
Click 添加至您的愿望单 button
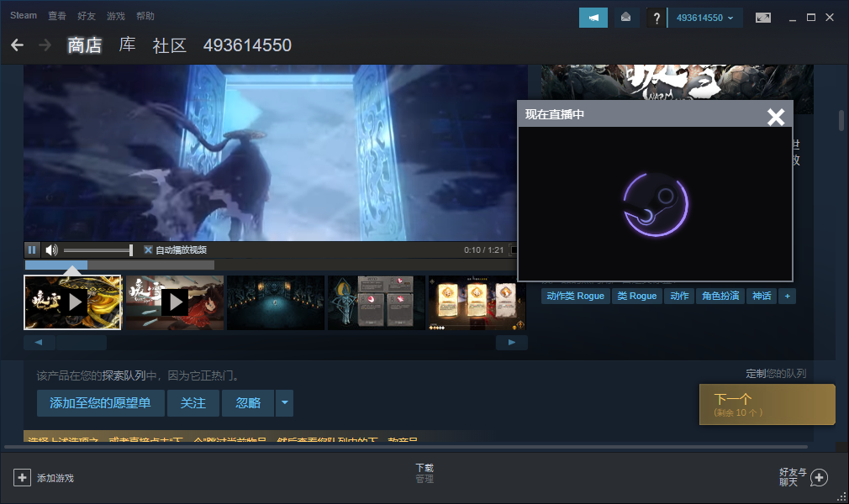100,402
